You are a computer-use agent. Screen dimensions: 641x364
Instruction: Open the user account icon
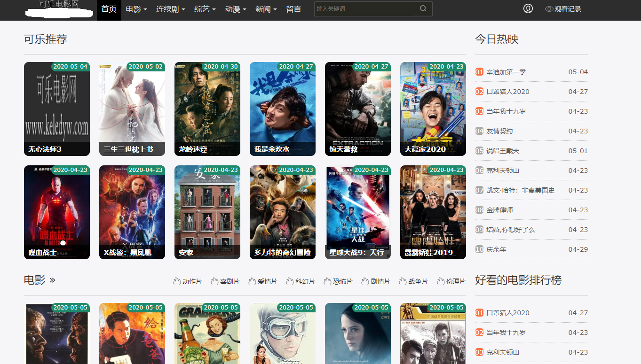(x=528, y=8)
